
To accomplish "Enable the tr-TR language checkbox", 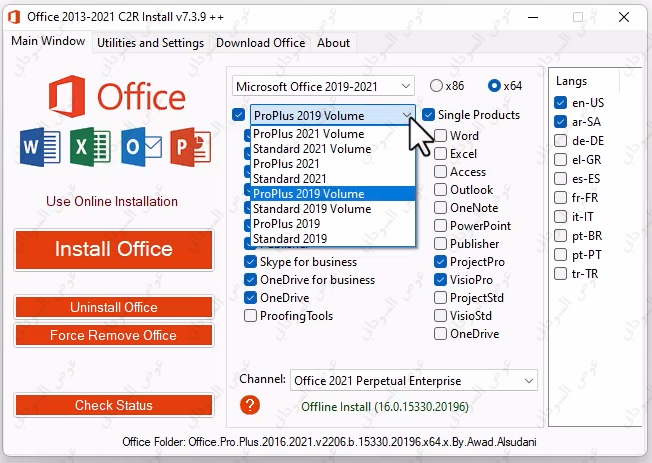I will point(561,274).
